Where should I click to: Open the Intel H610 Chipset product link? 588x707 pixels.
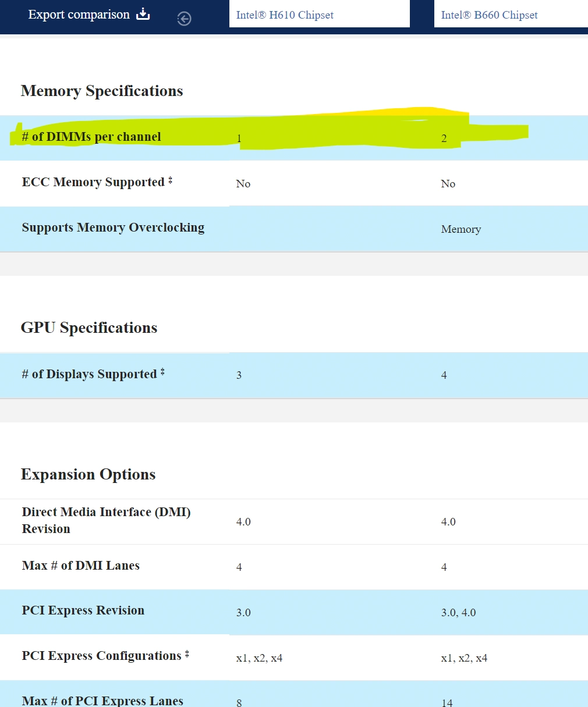click(285, 15)
